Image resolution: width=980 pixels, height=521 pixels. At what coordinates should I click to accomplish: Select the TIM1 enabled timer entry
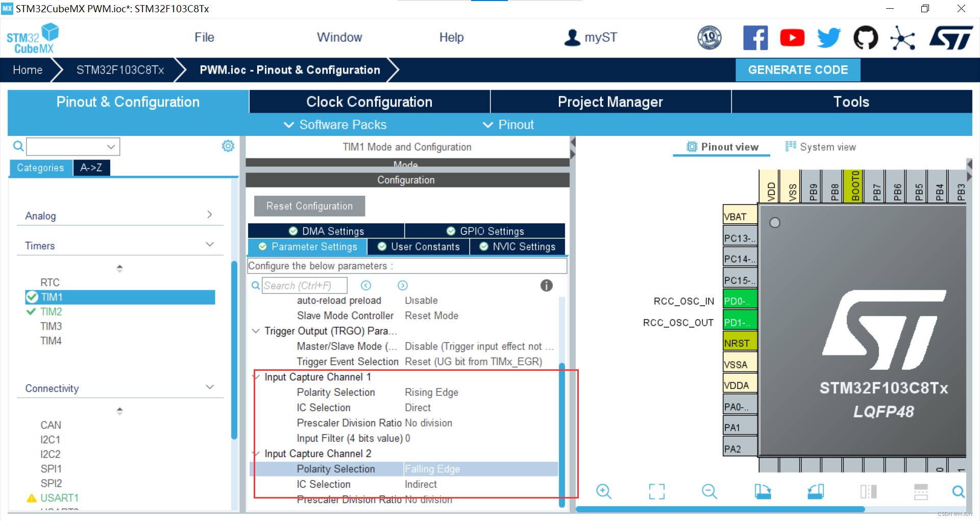tap(120, 297)
